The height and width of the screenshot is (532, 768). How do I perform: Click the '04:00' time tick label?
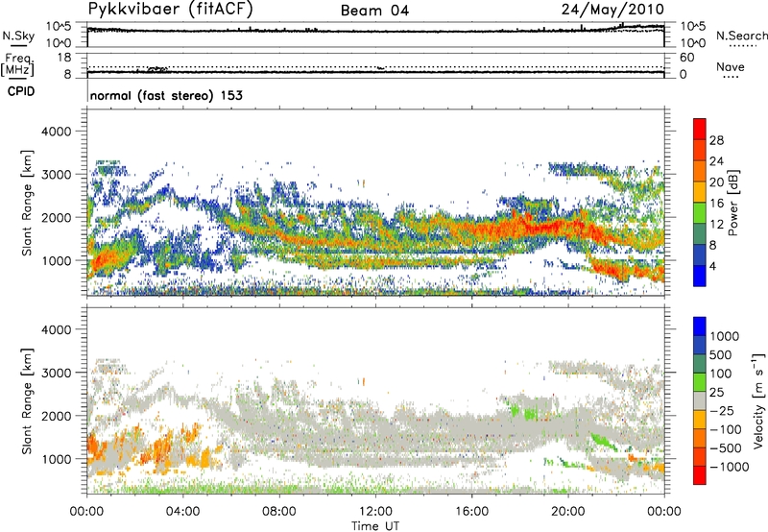tap(182, 512)
